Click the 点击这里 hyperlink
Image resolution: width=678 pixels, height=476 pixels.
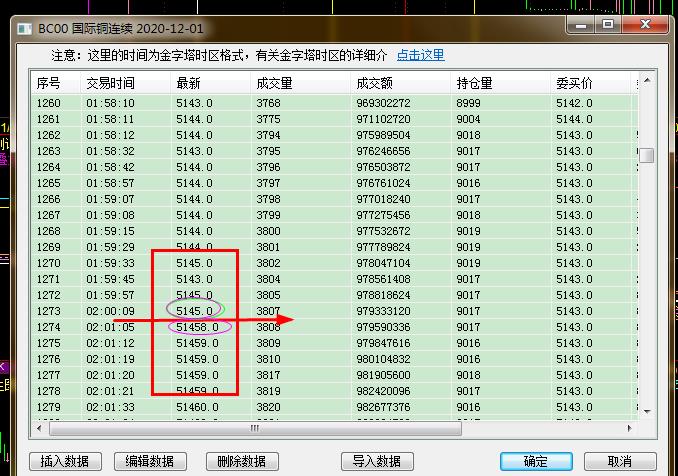tap(420, 55)
